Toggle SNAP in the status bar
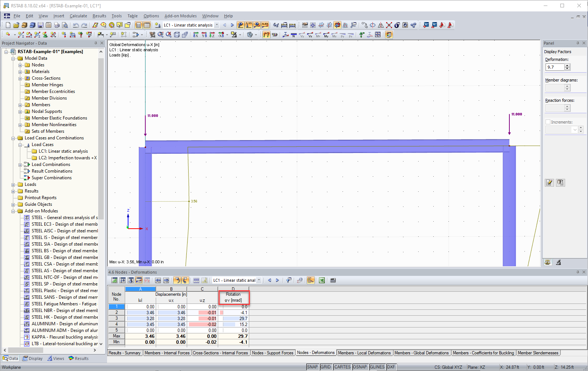This screenshot has width=588, height=371. point(312,367)
